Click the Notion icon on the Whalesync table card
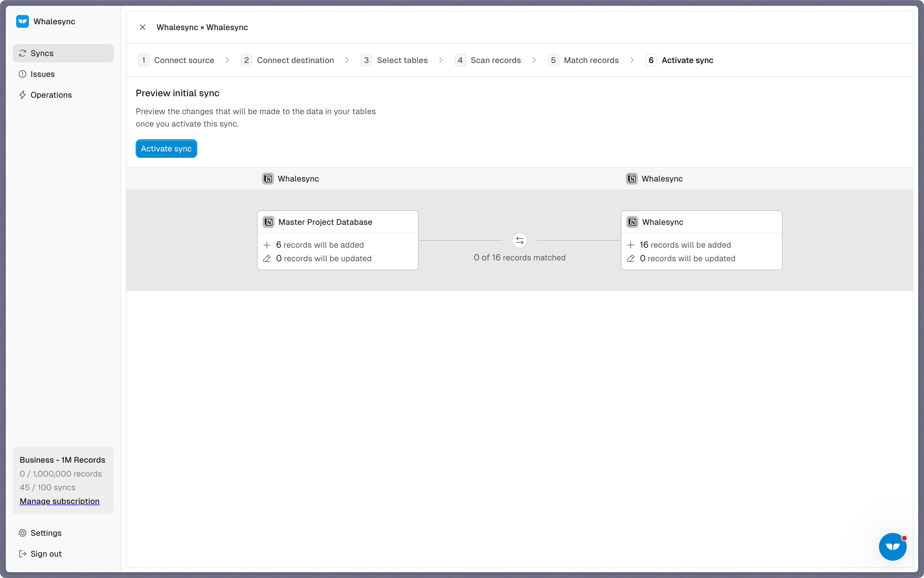This screenshot has width=924, height=578. (633, 222)
